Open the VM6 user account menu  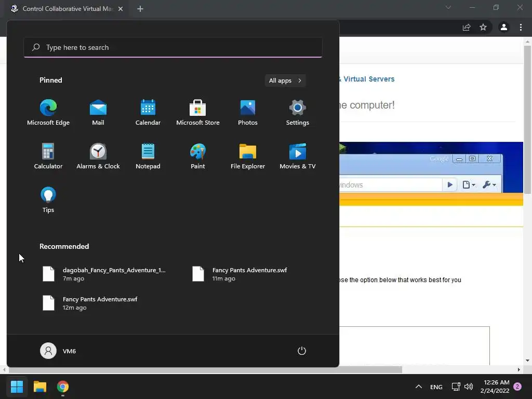[58, 351]
